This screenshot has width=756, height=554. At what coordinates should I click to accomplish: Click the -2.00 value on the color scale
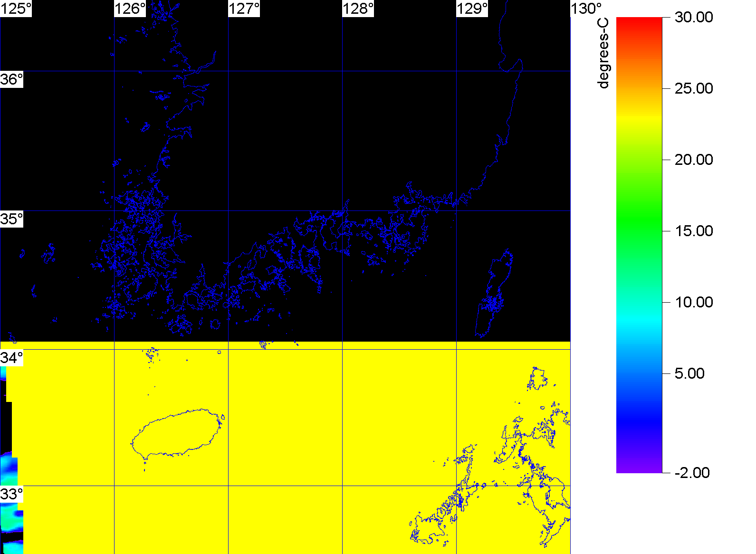(692, 473)
